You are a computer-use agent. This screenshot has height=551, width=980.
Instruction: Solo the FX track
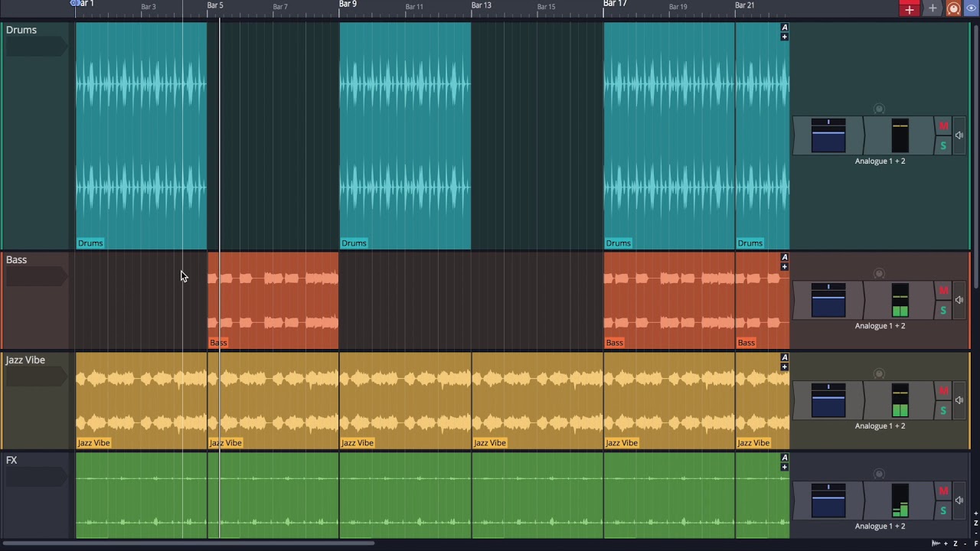(943, 510)
